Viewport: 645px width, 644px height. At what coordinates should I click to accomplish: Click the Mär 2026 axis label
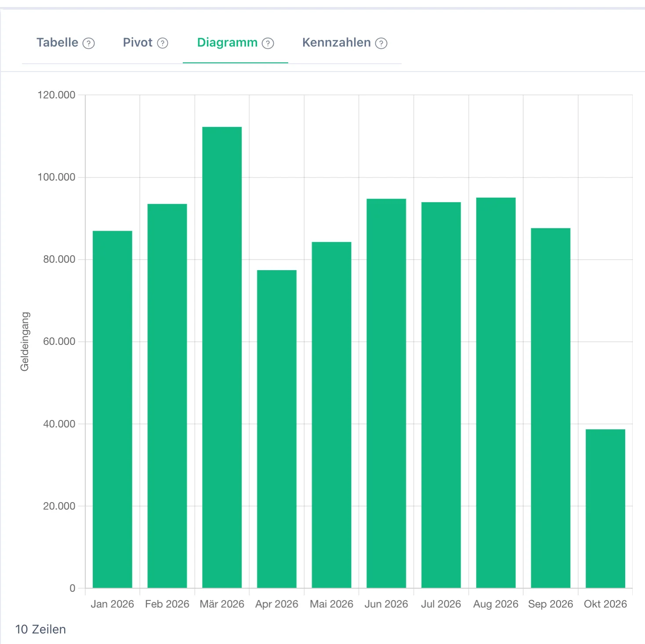tap(222, 604)
